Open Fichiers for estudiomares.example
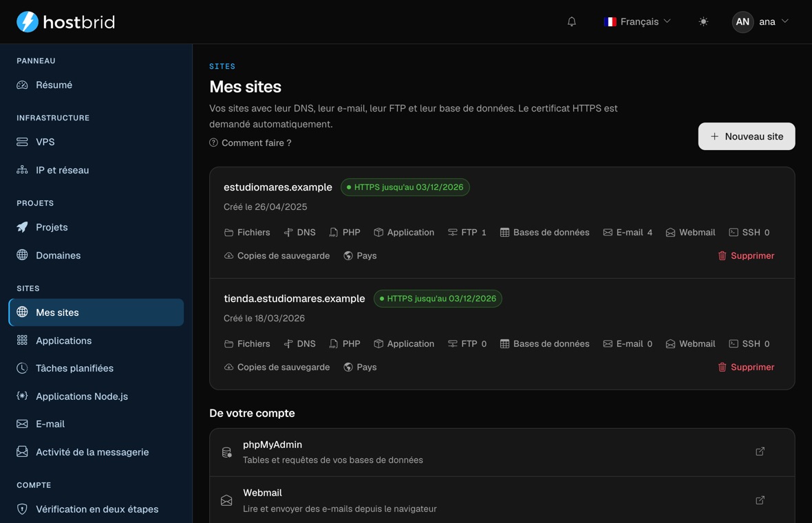The height and width of the screenshot is (523, 812). [x=247, y=233]
